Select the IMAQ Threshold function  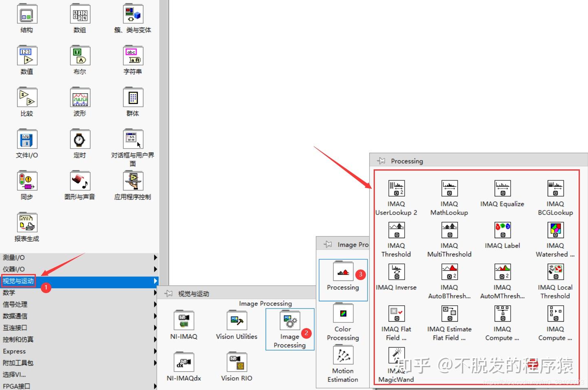pyautogui.click(x=396, y=230)
